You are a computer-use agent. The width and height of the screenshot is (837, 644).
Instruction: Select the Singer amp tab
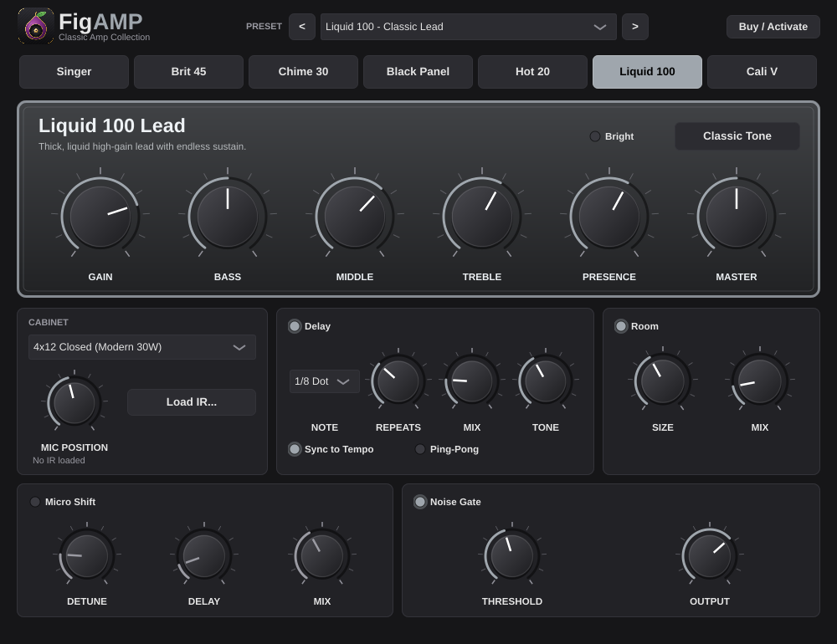[74, 71]
